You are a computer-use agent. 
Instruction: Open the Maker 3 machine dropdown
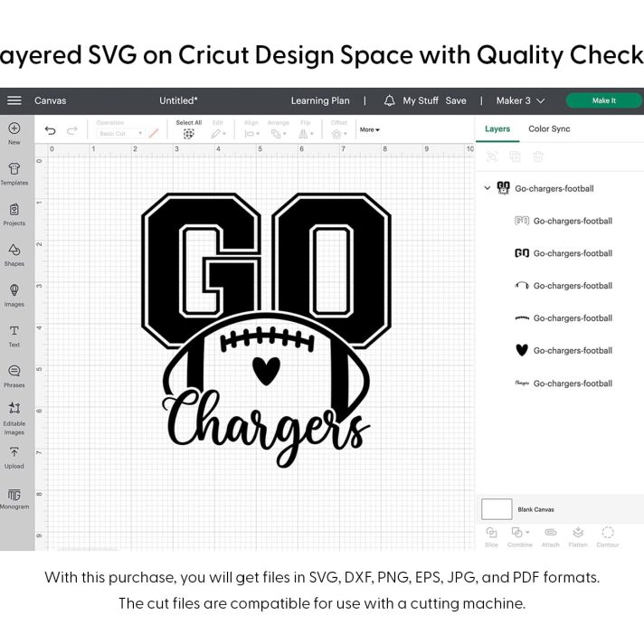coord(520,100)
